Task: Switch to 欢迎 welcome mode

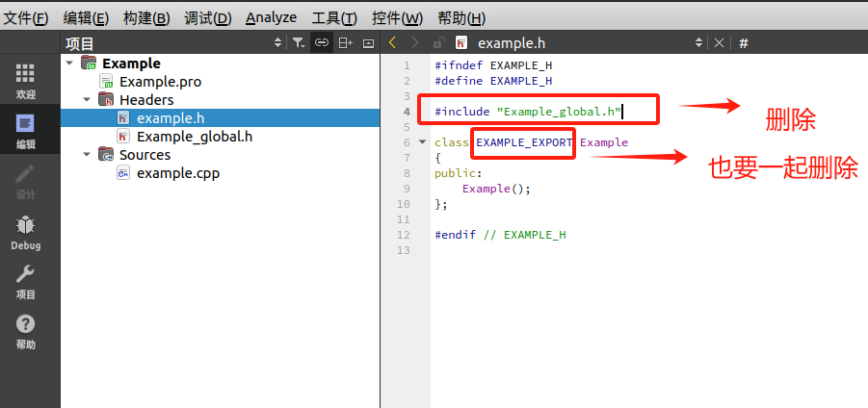Action: point(25,80)
